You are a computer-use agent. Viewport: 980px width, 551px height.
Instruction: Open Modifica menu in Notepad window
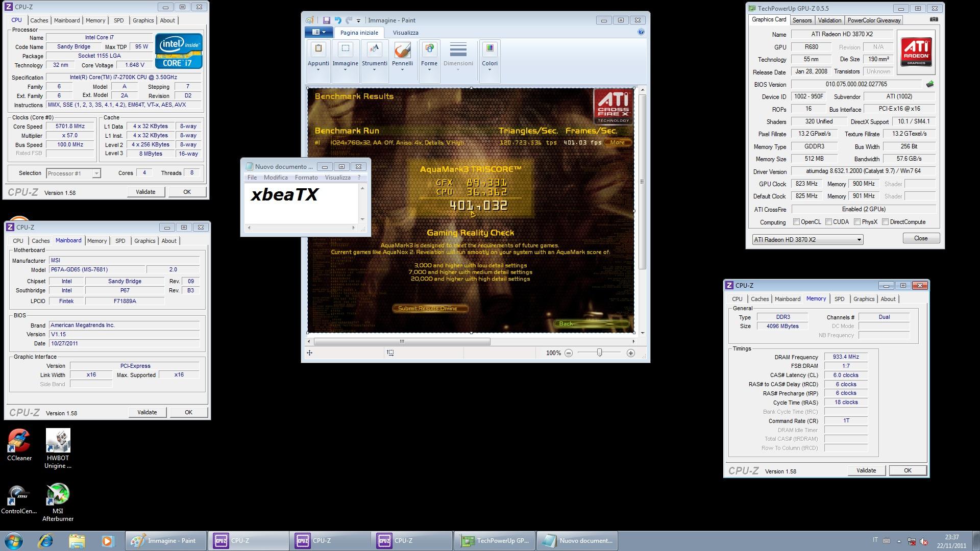tap(276, 178)
